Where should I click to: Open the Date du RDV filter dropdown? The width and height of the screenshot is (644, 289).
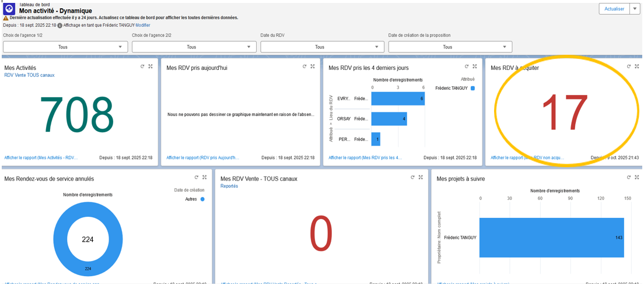322,47
